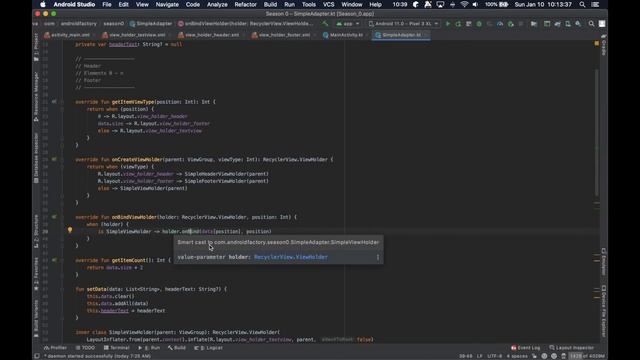This screenshot has height=360, width=640.
Task: Open the AVD Manager icon in toolbar
Action: [568, 24]
